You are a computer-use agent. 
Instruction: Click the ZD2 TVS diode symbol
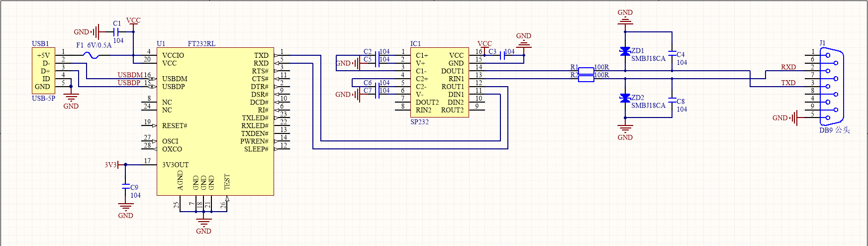(x=625, y=98)
